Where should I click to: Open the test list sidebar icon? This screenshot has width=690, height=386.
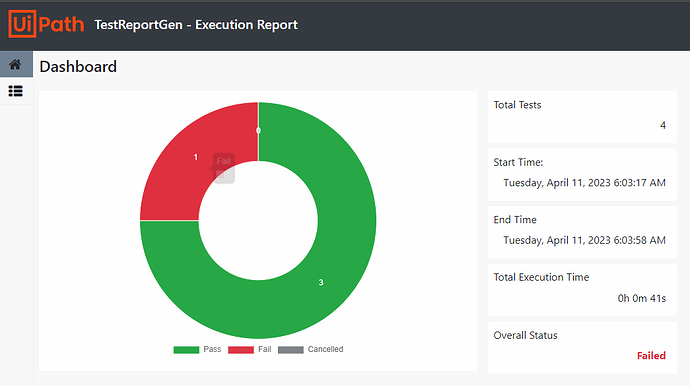(x=15, y=91)
